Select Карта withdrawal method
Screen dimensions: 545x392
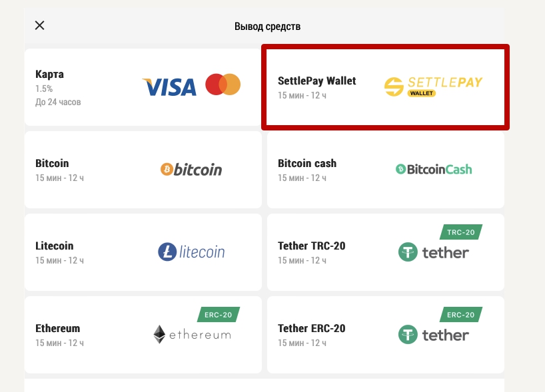click(49, 75)
